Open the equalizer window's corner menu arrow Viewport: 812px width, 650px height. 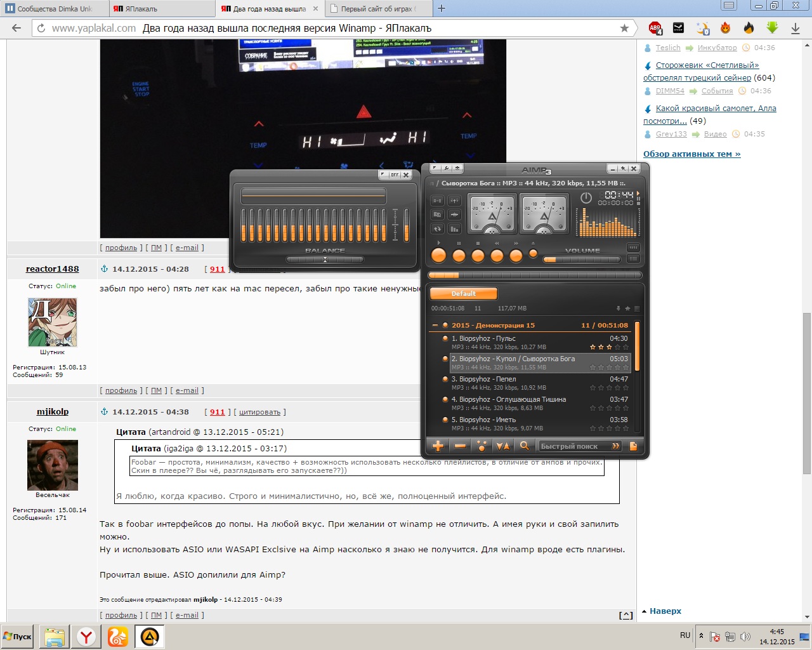click(383, 175)
